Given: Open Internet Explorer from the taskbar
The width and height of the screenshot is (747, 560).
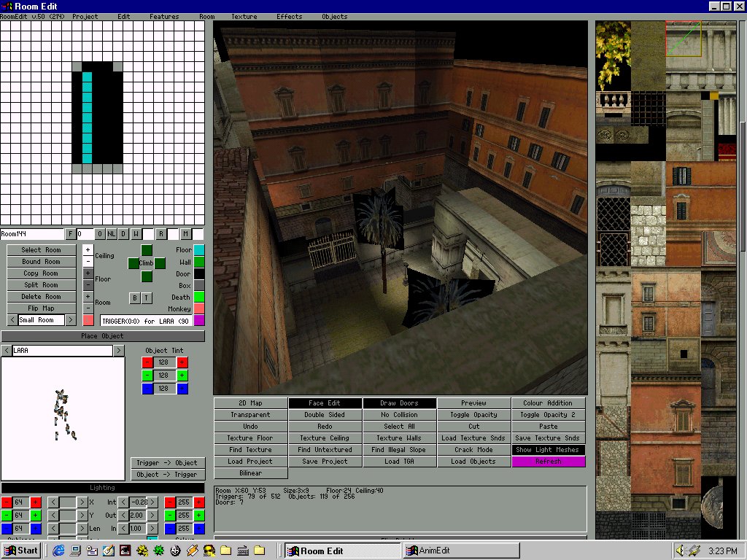Looking at the screenshot, I should click(58, 551).
